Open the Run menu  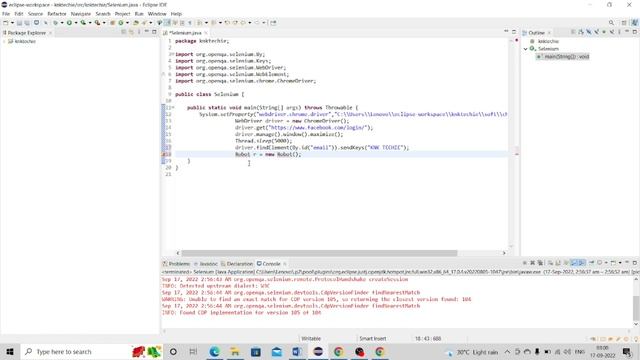[139, 14]
